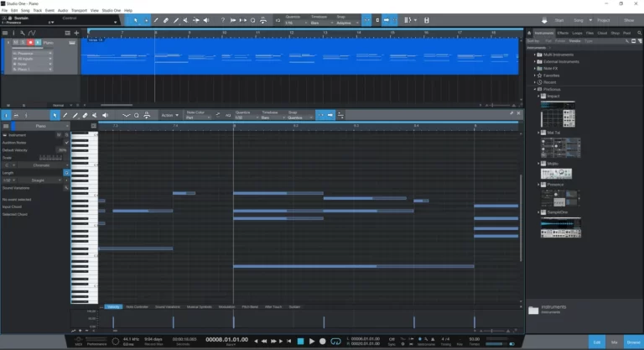Click browser search magnifier icon

point(639,33)
